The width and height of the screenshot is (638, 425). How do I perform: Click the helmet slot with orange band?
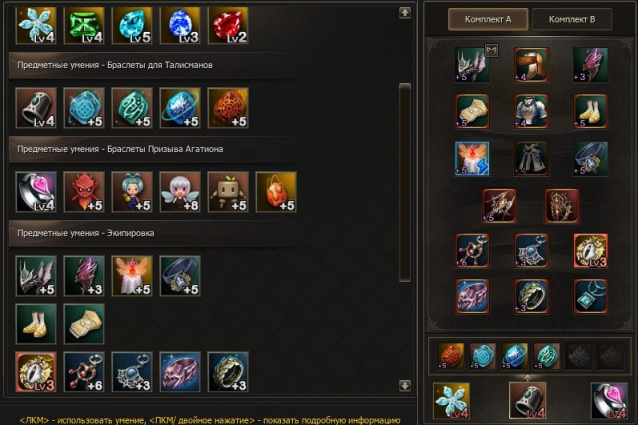531,64
